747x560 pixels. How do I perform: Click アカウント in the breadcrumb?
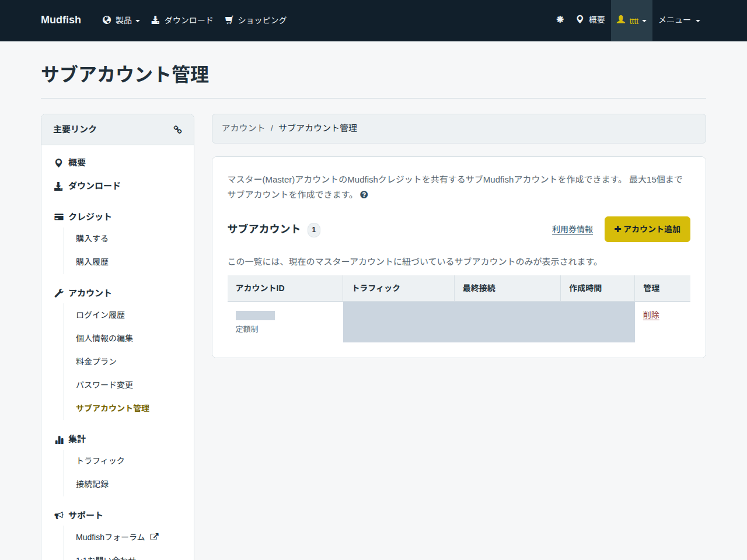tap(243, 128)
